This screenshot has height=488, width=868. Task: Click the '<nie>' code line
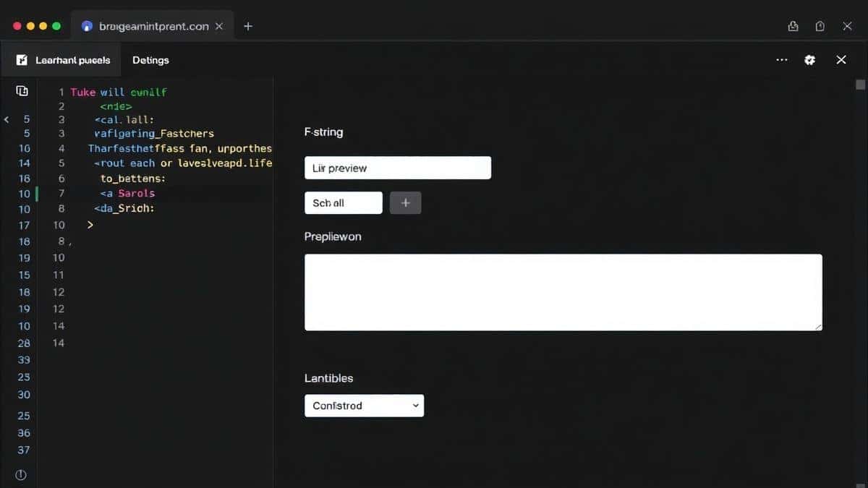[x=116, y=106]
